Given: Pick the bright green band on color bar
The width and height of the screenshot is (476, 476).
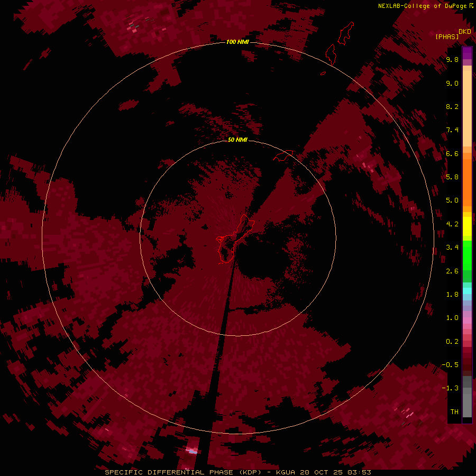Looking at the screenshot, I should click(467, 256).
